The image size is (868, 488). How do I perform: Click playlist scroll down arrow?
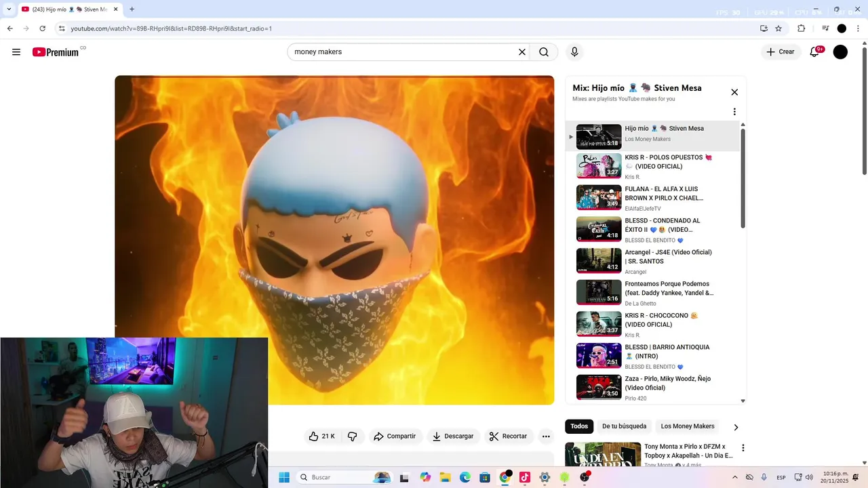[x=743, y=401]
